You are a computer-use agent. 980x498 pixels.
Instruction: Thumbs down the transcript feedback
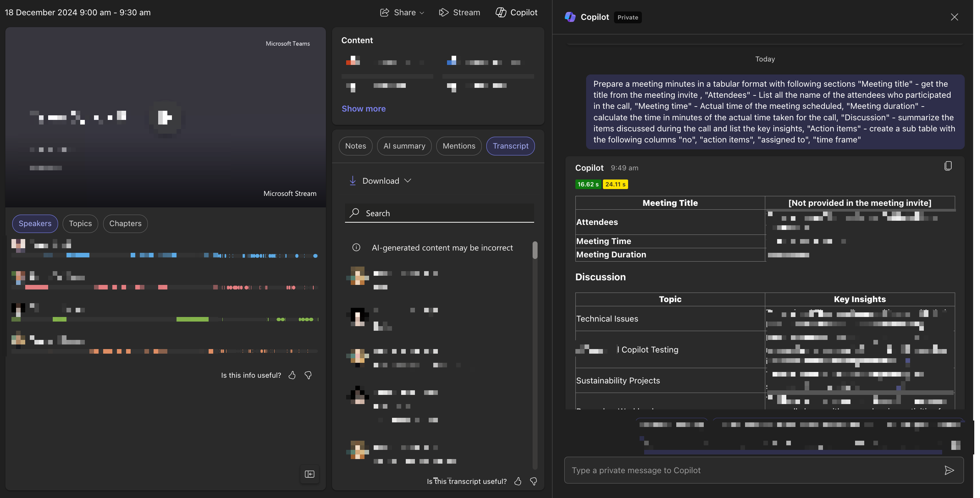tap(533, 482)
